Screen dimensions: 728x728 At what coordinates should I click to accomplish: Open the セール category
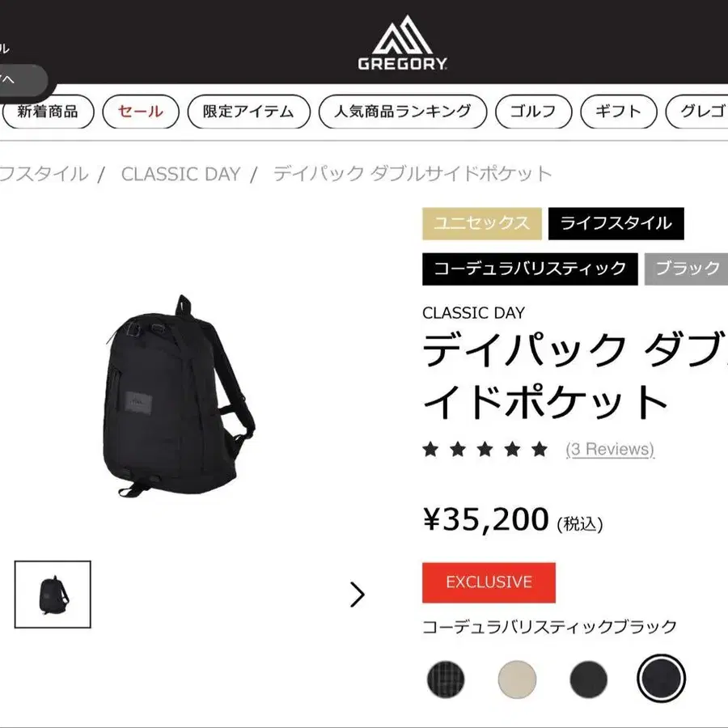141,112
